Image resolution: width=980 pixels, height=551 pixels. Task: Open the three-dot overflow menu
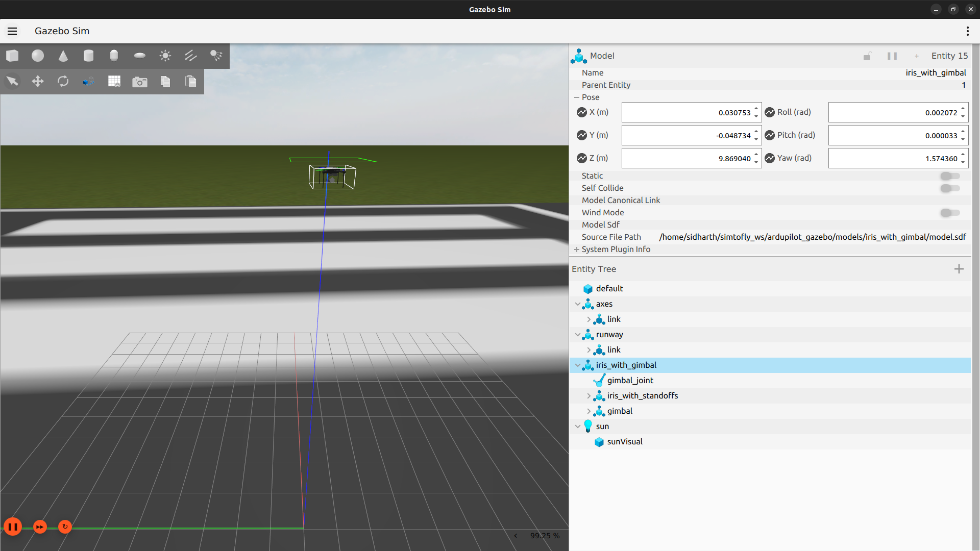pyautogui.click(x=967, y=31)
